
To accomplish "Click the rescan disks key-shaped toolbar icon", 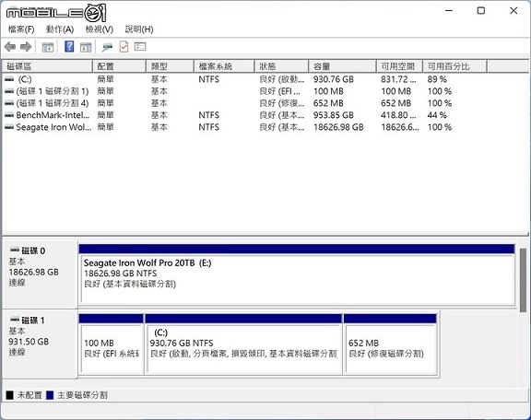I will coord(107,47).
